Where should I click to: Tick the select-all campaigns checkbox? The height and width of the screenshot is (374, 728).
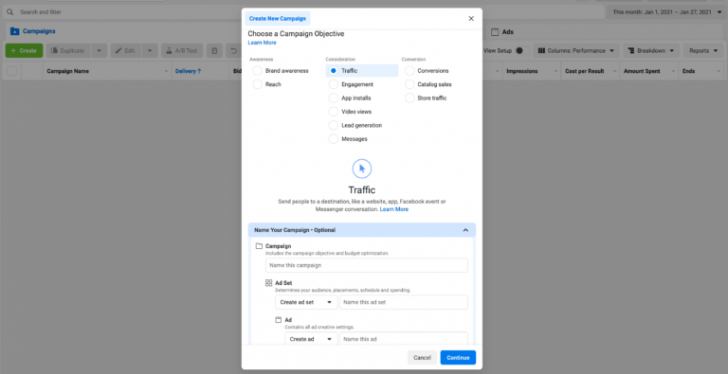pyautogui.click(x=12, y=71)
